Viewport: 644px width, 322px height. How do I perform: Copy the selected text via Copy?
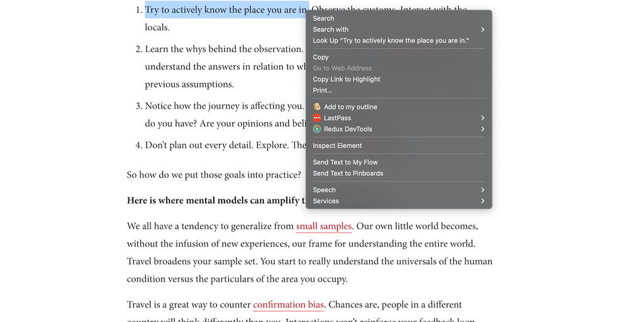coord(321,57)
